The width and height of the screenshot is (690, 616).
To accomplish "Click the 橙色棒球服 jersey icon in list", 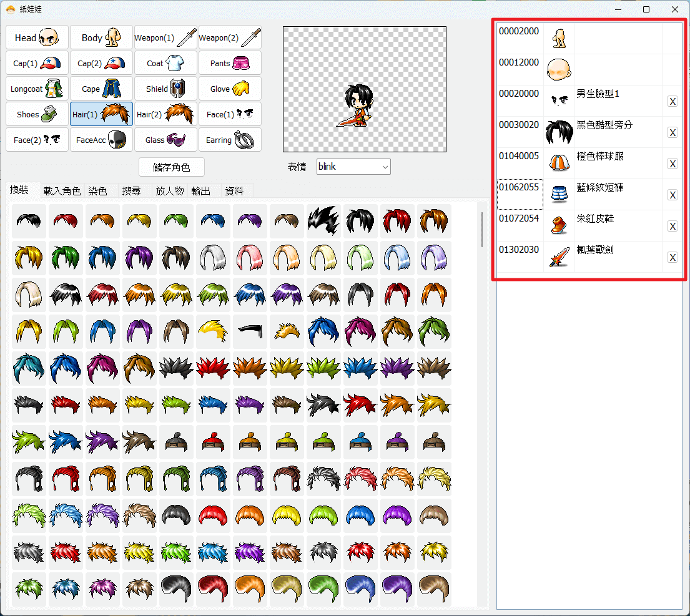I will tap(559, 163).
